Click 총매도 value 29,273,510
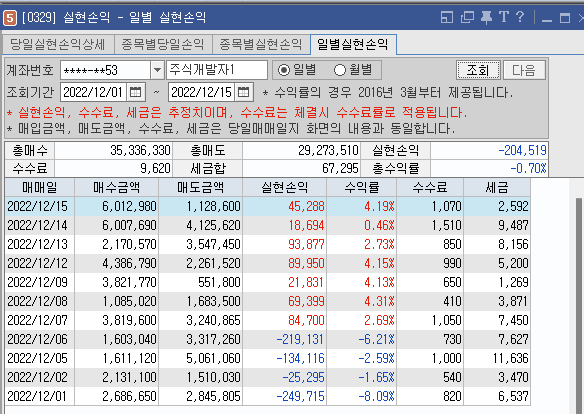The height and width of the screenshot is (414, 584). (328, 150)
